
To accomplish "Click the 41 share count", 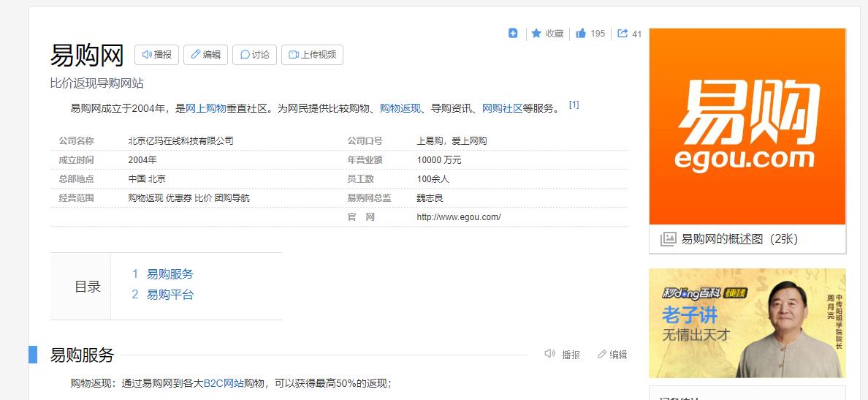I will tap(636, 34).
